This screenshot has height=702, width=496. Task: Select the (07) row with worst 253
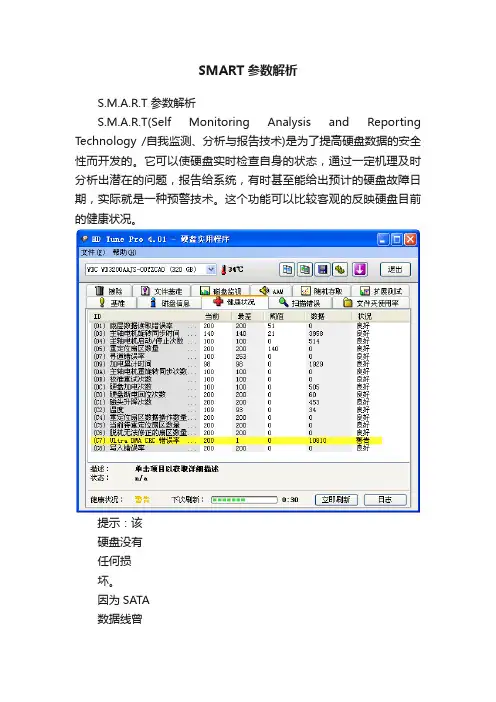(236, 356)
